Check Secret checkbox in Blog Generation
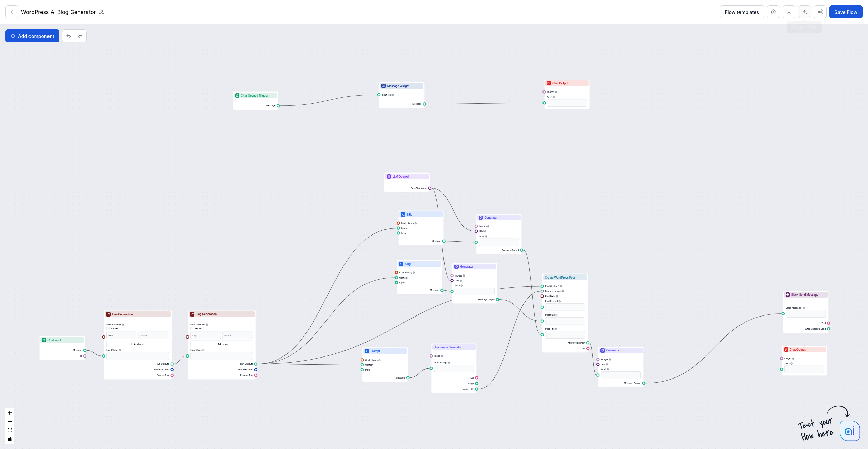This screenshot has width=868, height=449. point(192,328)
